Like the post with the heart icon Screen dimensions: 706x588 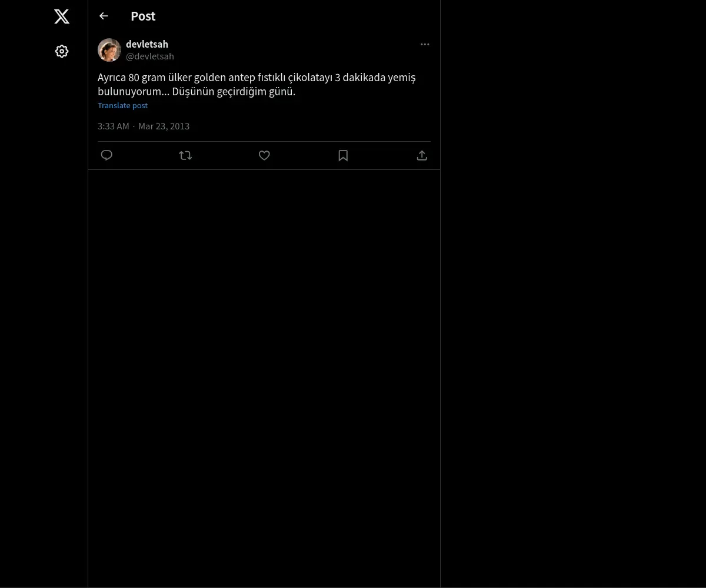[264, 155]
